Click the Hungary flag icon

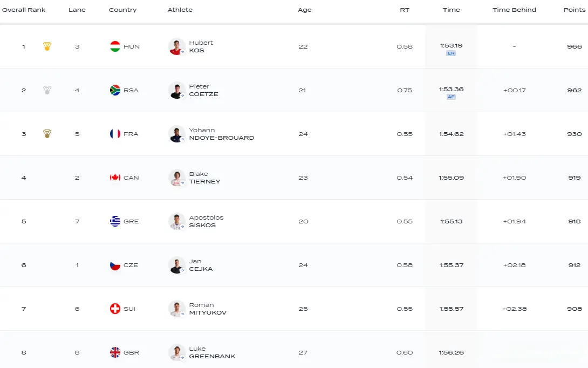(115, 46)
